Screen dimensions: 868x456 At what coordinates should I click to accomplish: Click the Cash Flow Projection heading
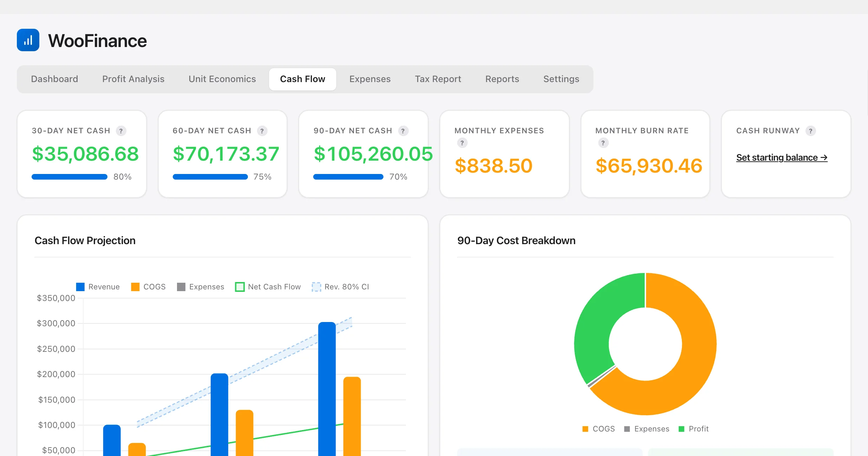click(x=85, y=241)
